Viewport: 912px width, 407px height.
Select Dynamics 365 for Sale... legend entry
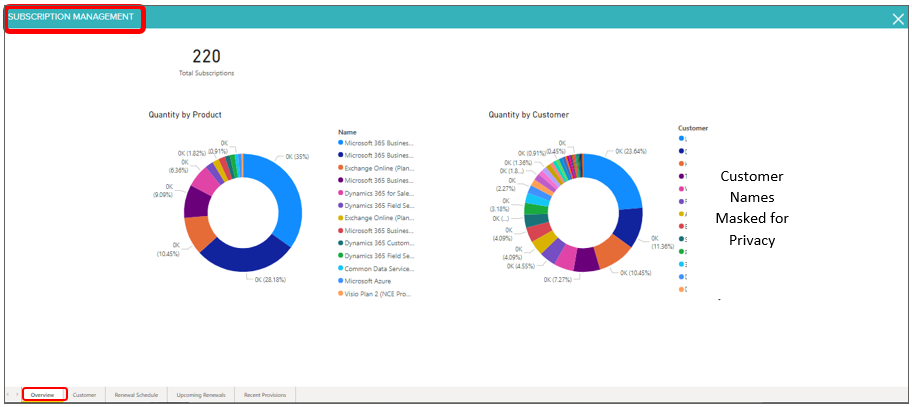pos(376,193)
